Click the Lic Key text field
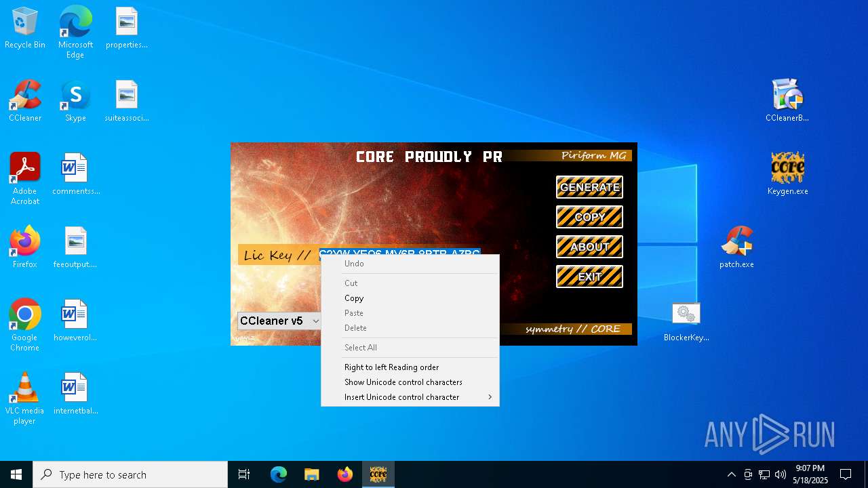This screenshot has width=868, height=488. [x=400, y=252]
